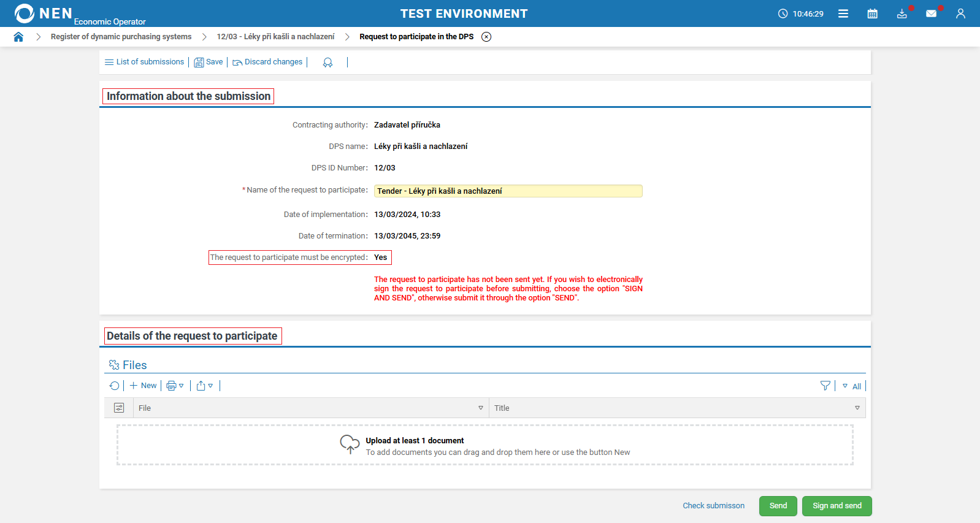Viewport: 980px width, 523px height.
Task: Open 12/03 - Léky při kašli breadcrumb
Action: [x=275, y=37]
